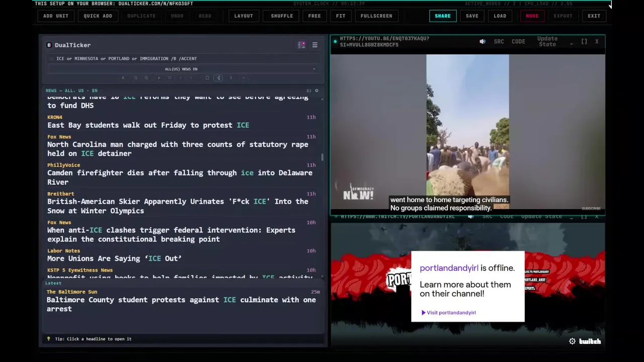Click CODE on the YouTube unit
The height and width of the screenshot is (362, 644).
coord(518,42)
